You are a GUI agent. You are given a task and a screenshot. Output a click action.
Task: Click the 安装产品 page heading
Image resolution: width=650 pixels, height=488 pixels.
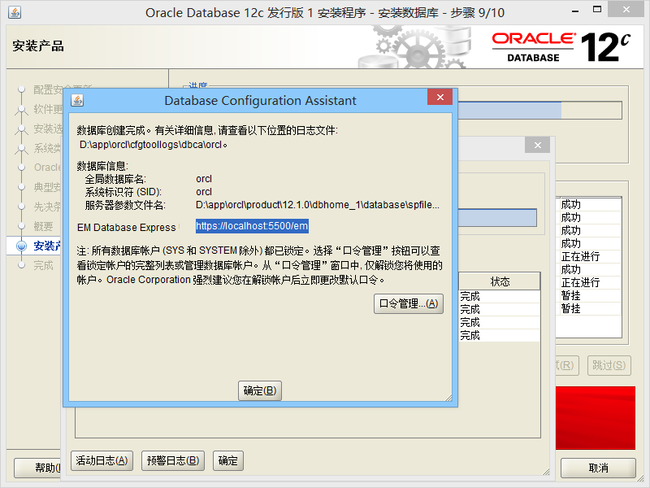38,46
